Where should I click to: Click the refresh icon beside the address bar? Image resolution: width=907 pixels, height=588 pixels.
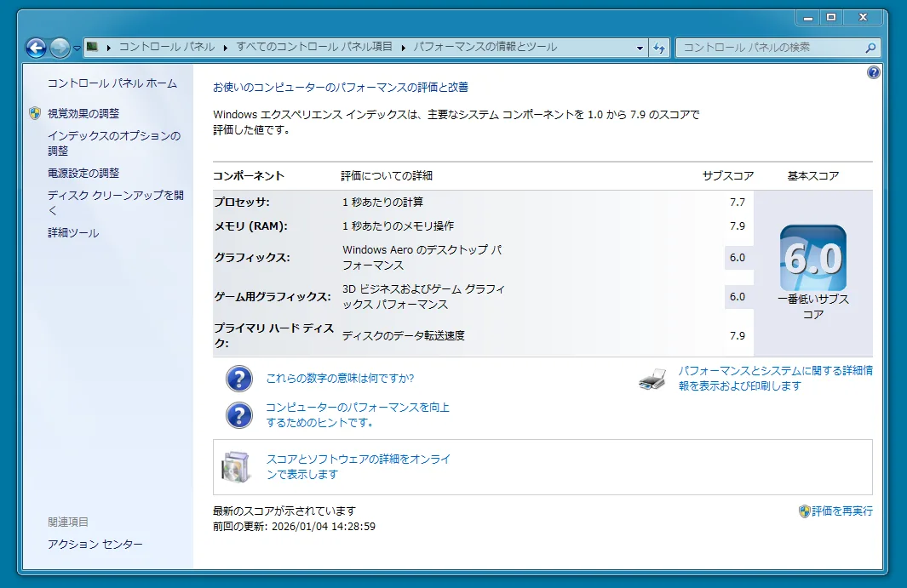[659, 48]
